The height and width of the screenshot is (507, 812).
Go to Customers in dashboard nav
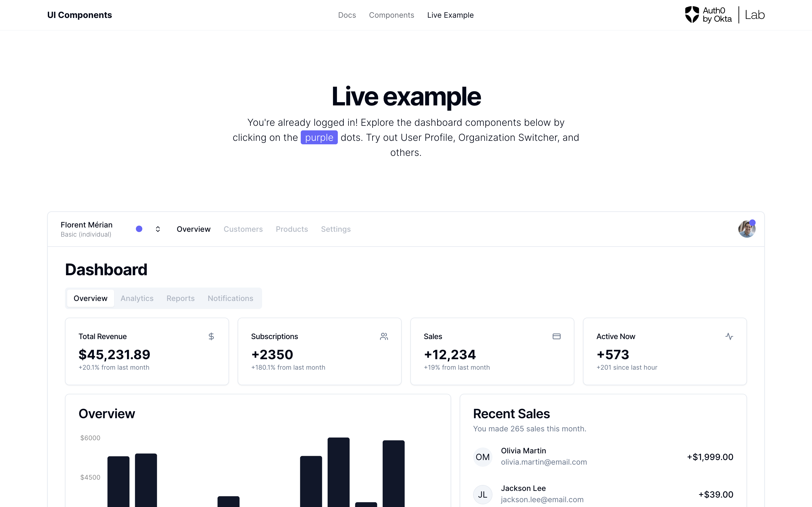point(243,229)
